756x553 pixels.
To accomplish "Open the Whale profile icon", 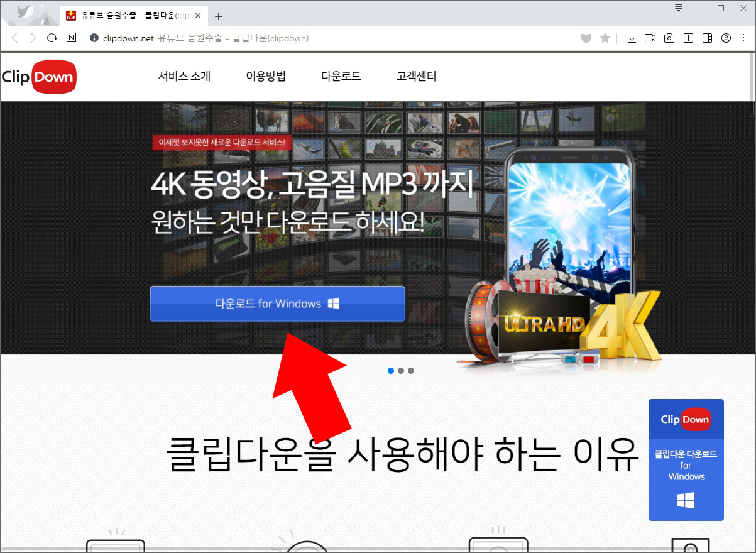I will coord(726,38).
